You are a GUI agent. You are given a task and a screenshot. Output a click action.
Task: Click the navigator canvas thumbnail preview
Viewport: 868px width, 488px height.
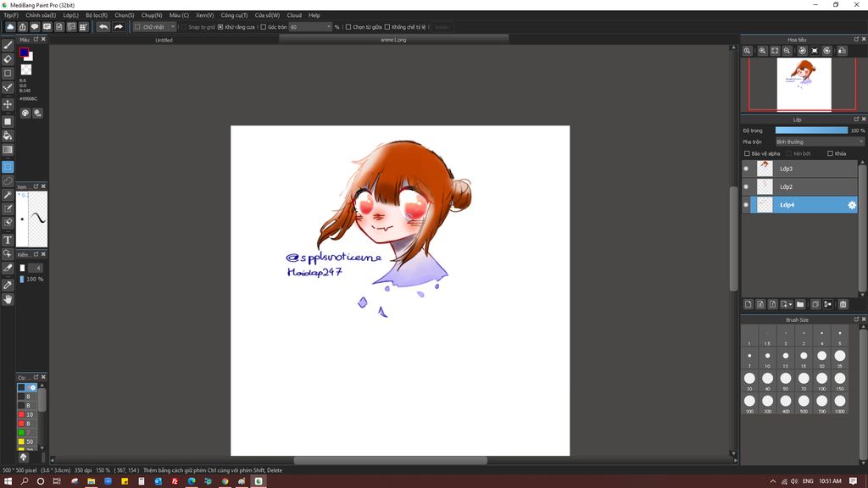coord(804,84)
